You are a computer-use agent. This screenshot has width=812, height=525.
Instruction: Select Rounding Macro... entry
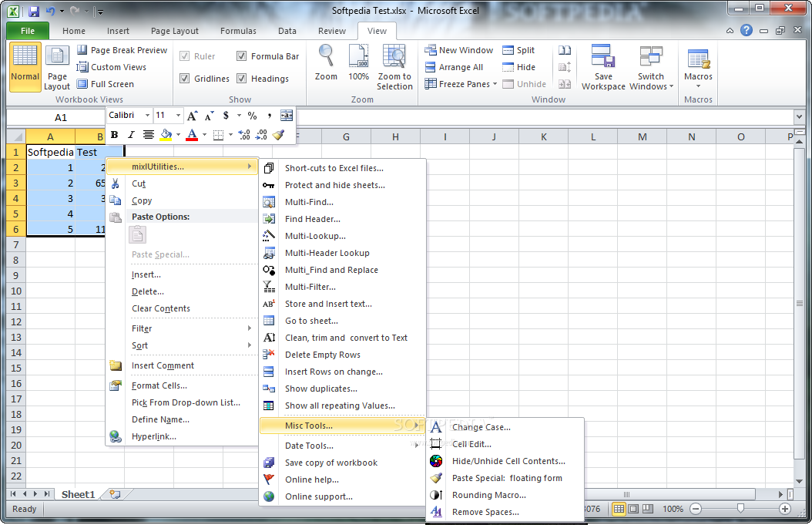tap(505, 495)
